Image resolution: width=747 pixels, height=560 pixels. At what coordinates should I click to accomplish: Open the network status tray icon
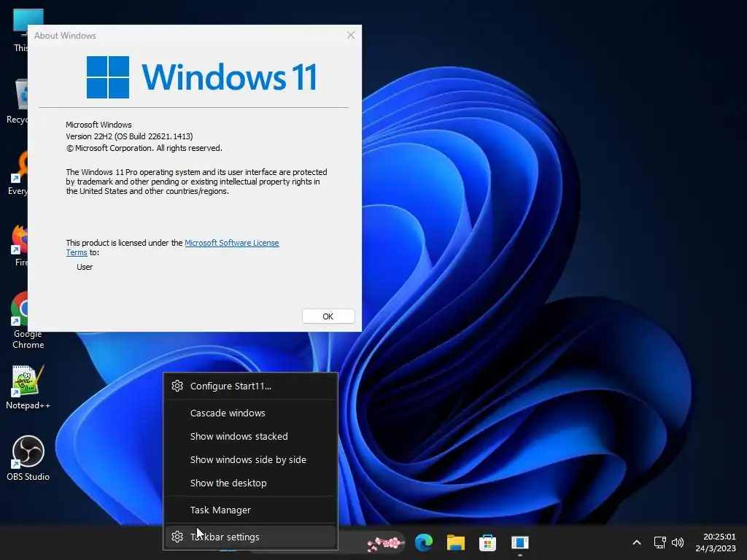[659, 542]
